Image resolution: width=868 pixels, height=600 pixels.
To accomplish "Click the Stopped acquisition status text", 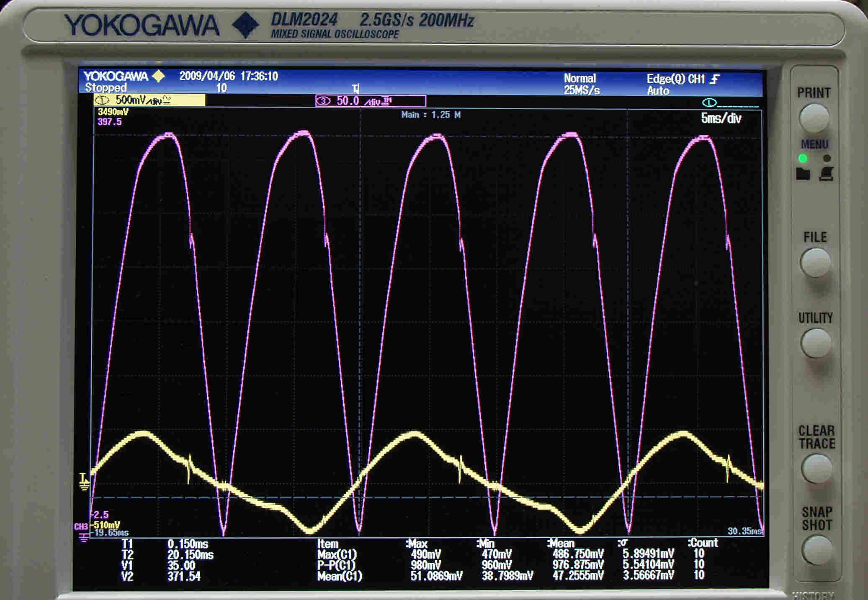I will pyautogui.click(x=106, y=88).
